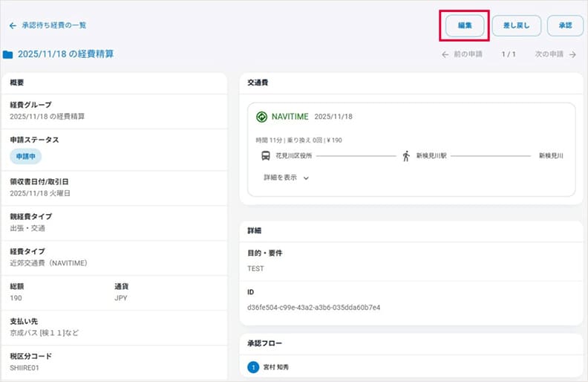Click the arrow icon before 前の申請

coord(445,55)
